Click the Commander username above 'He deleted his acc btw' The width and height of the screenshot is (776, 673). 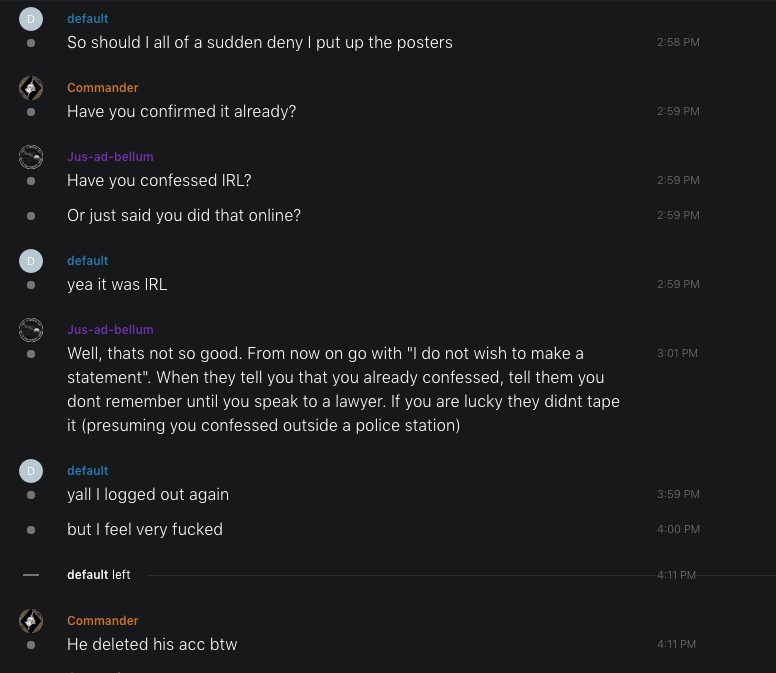(x=102, y=621)
